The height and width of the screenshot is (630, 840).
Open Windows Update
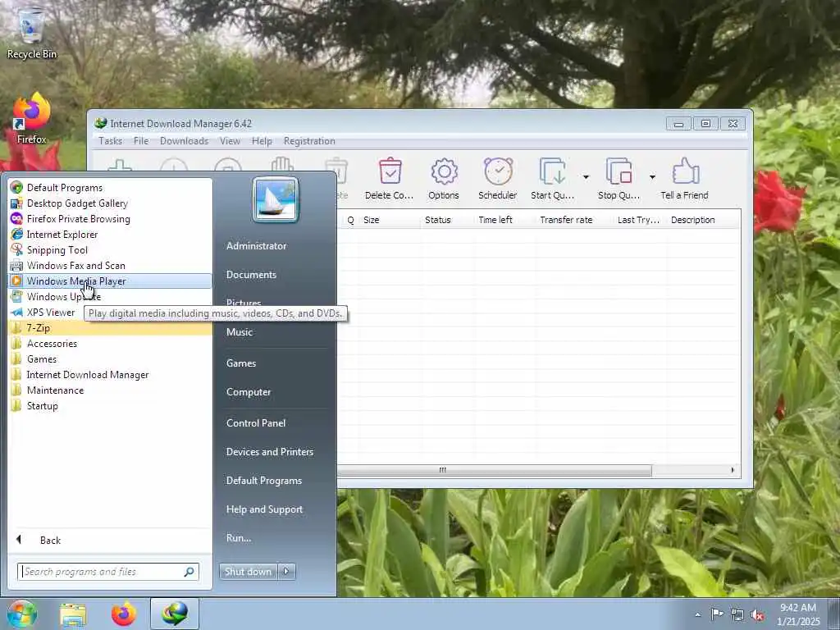tap(110, 296)
